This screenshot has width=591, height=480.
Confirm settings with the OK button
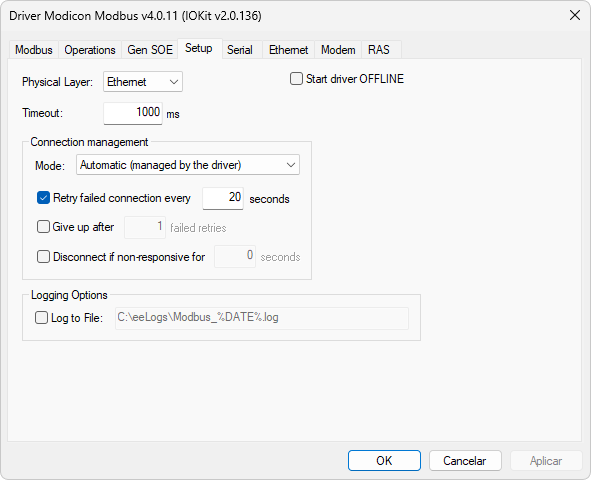[384, 460]
